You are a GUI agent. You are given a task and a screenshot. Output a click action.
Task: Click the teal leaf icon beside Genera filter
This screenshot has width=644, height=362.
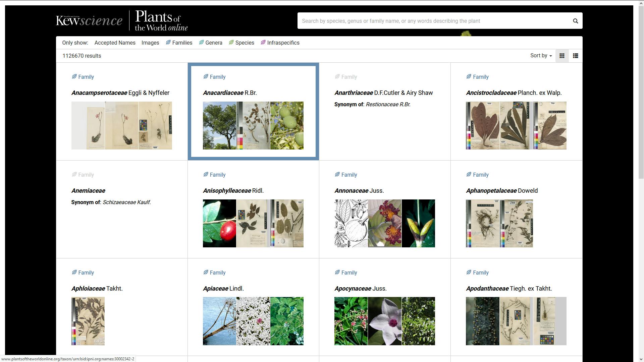pyautogui.click(x=201, y=43)
